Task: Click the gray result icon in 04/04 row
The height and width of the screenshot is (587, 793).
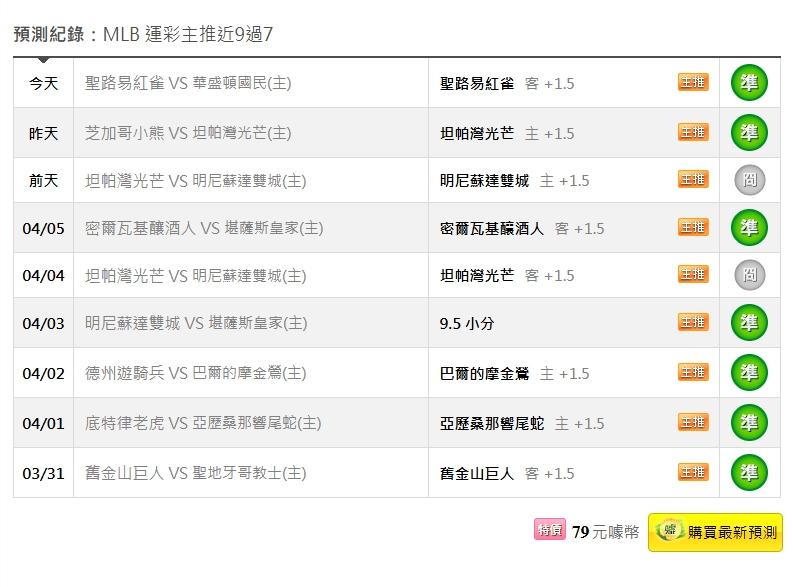Action: pyautogui.click(x=749, y=275)
